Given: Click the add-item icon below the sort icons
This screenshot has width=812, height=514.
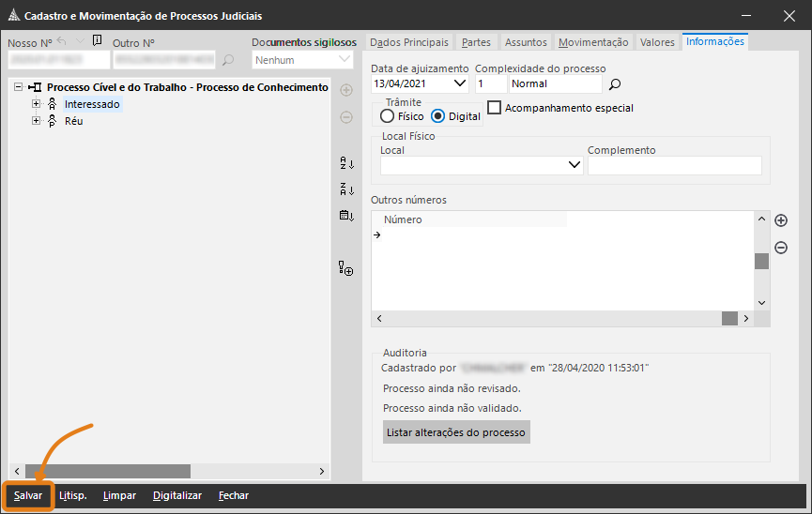Looking at the screenshot, I should 346,269.
